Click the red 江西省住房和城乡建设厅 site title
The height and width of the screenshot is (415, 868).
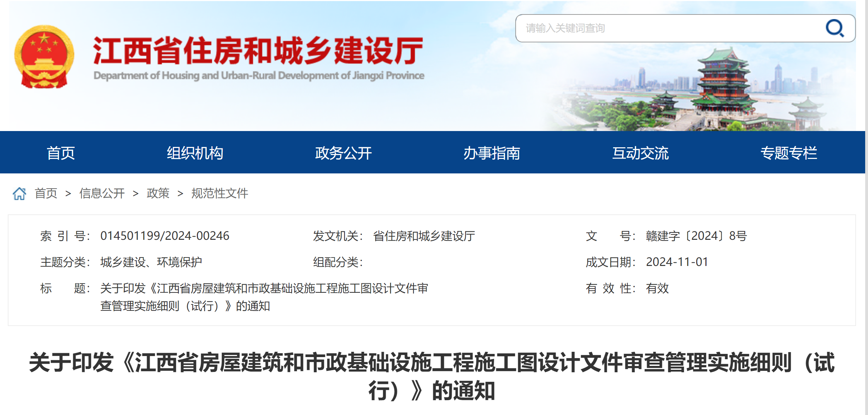(258, 51)
